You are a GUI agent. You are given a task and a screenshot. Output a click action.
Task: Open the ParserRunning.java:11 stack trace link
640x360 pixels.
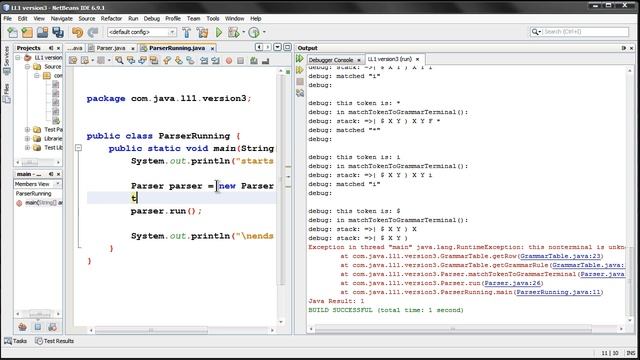tap(558, 292)
